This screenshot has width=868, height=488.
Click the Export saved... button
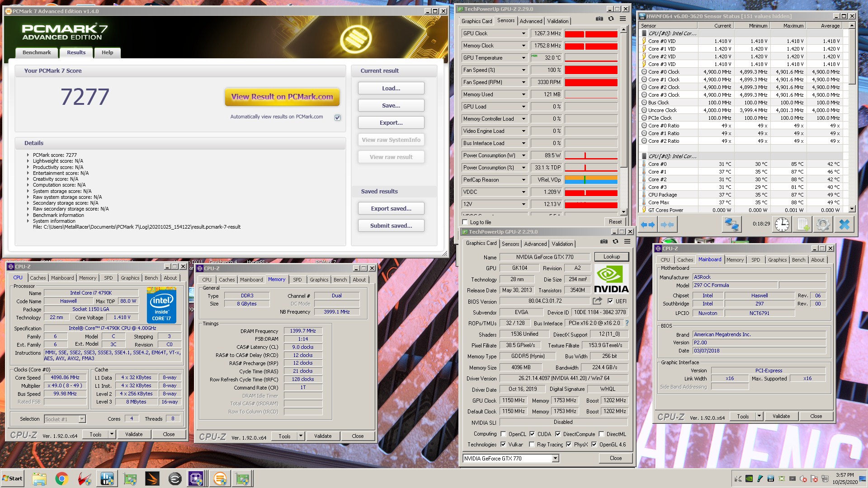tap(391, 209)
